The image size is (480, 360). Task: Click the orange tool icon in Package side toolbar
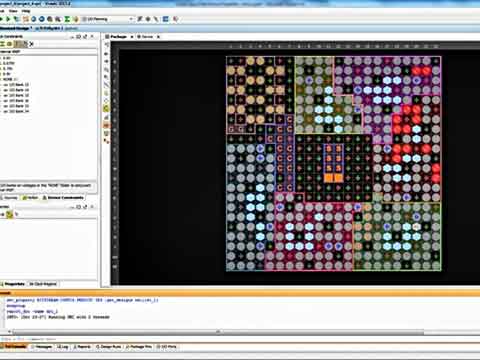coord(106,125)
